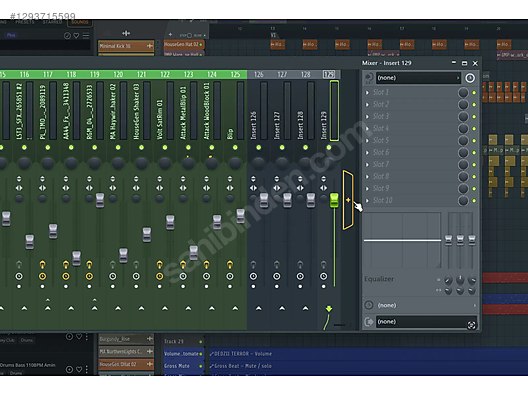
Task: Mute HouseGen Shaker 03 mixer track
Action: (141, 147)
